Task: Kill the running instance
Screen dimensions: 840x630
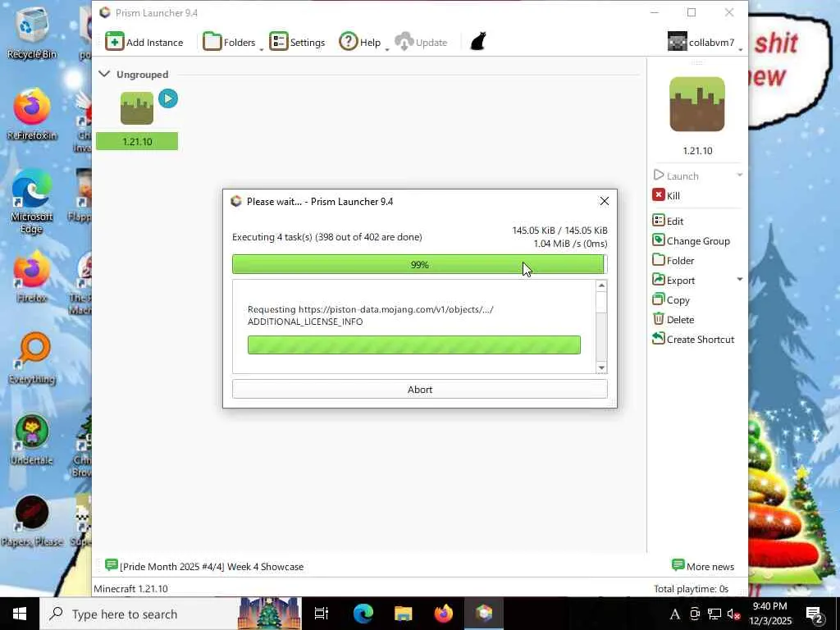Action: coord(666,195)
